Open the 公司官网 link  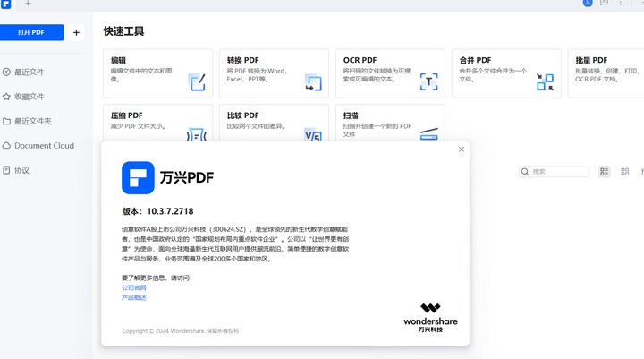[x=134, y=288]
